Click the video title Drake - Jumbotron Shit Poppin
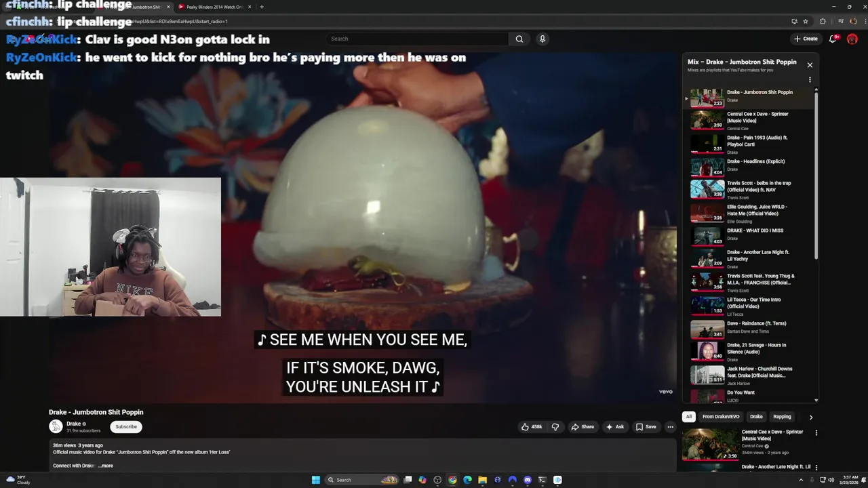 (96, 412)
